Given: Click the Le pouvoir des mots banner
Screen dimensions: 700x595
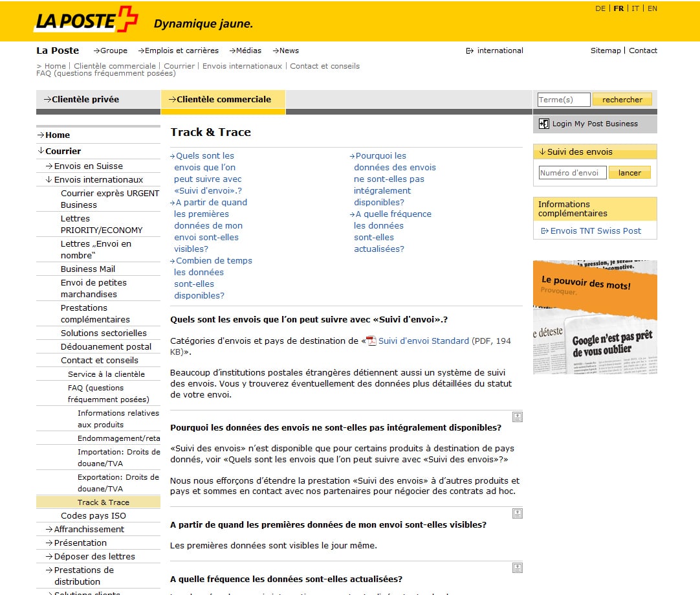Looking at the screenshot, I should [x=595, y=317].
